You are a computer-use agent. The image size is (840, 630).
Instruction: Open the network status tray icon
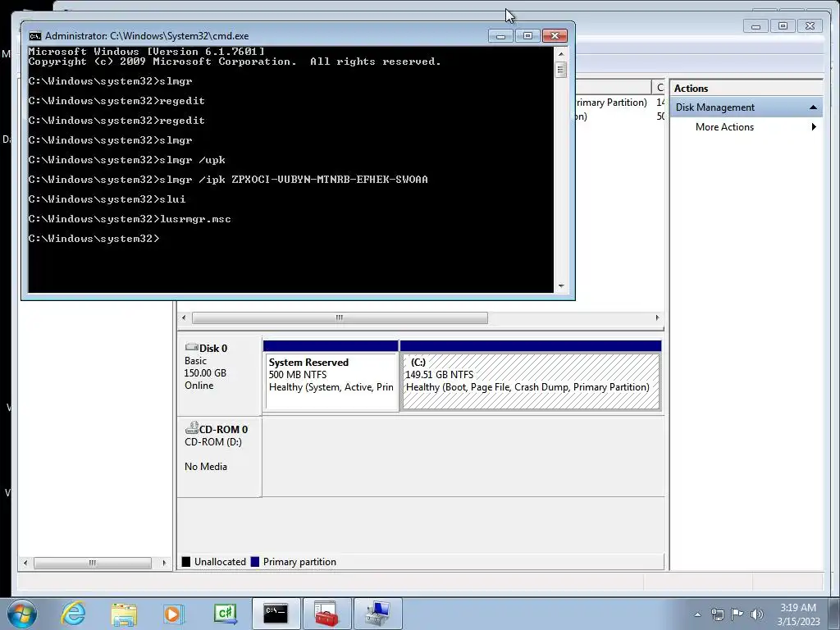coord(717,614)
